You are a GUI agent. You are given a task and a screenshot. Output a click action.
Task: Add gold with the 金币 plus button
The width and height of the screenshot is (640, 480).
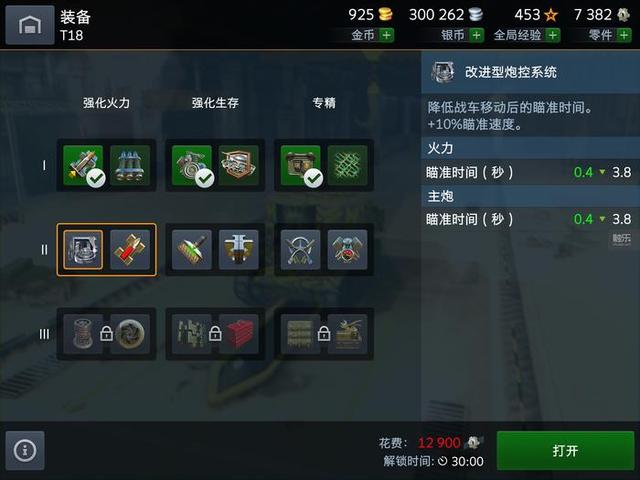tap(386, 35)
